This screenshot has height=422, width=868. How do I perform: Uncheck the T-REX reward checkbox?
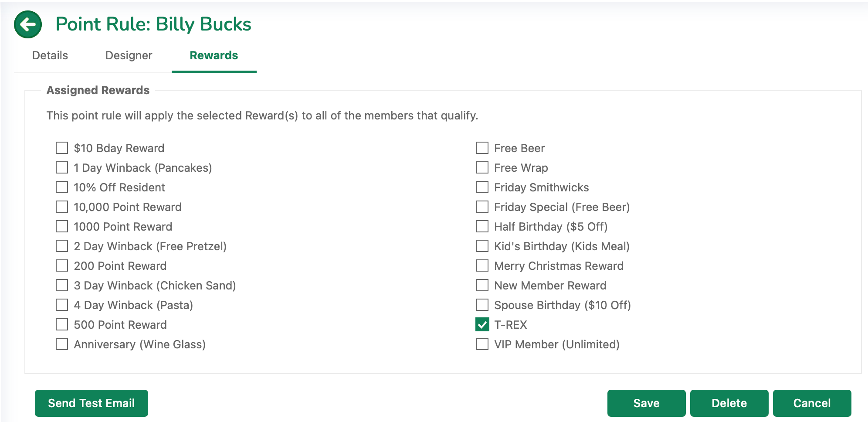coord(482,324)
